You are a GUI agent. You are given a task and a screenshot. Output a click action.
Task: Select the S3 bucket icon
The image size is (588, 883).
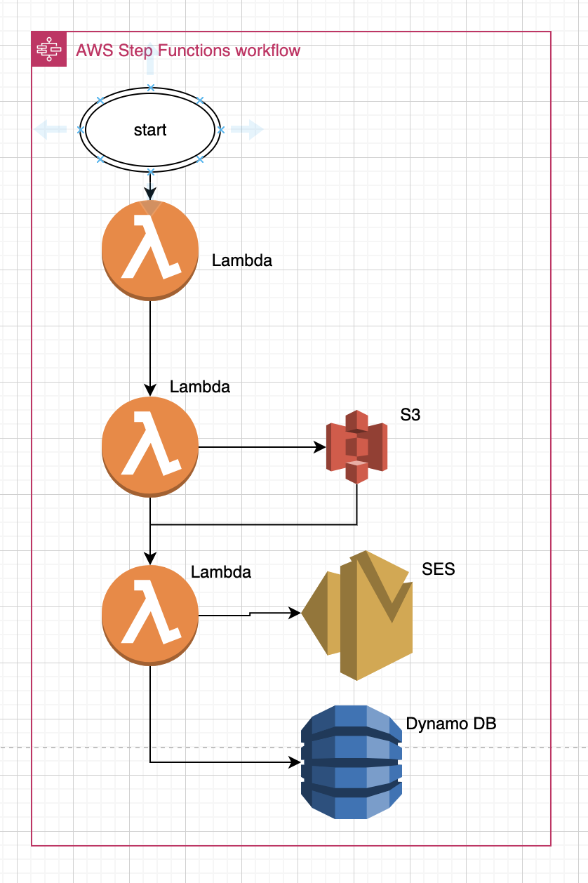pyautogui.click(x=355, y=445)
